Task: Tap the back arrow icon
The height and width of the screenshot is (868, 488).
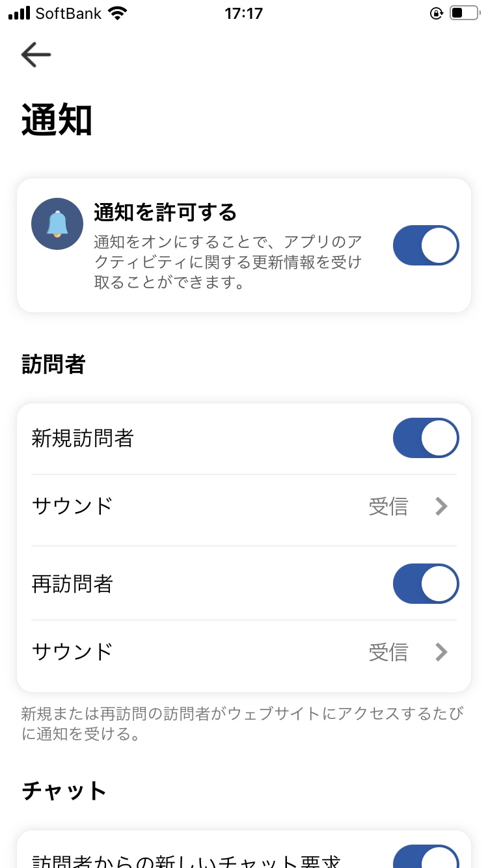Action: pos(36,55)
